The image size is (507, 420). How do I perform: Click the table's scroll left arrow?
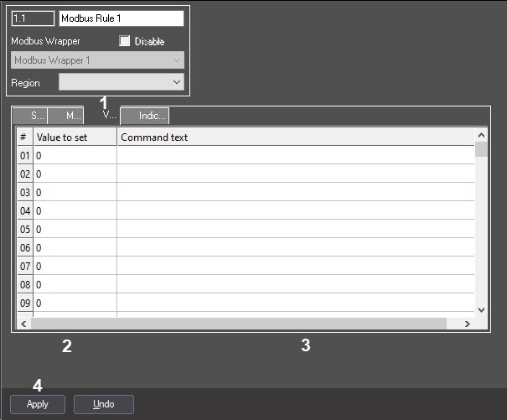click(23, 324)
